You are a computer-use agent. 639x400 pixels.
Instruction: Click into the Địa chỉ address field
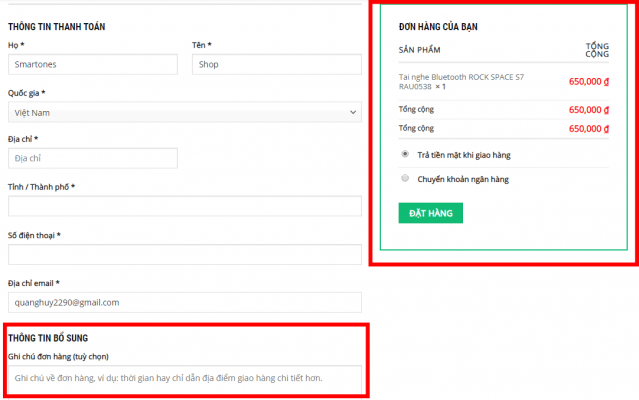[93, 158]
